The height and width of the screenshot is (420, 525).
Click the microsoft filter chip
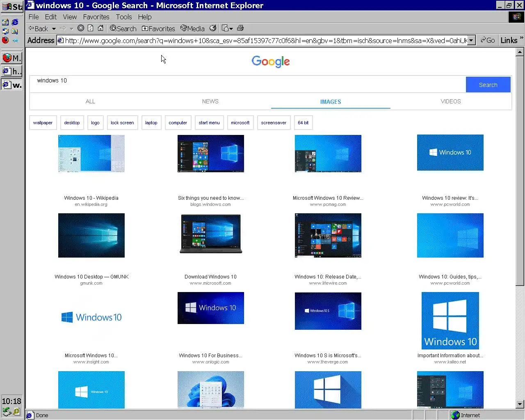click(240, 123)
